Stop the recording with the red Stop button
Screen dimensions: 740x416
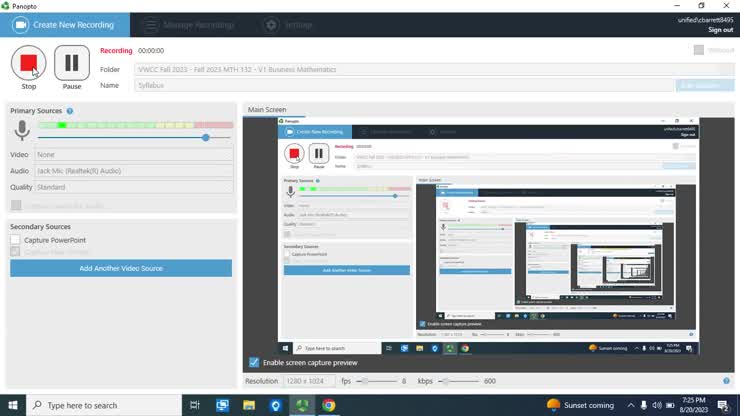(28, 63)
